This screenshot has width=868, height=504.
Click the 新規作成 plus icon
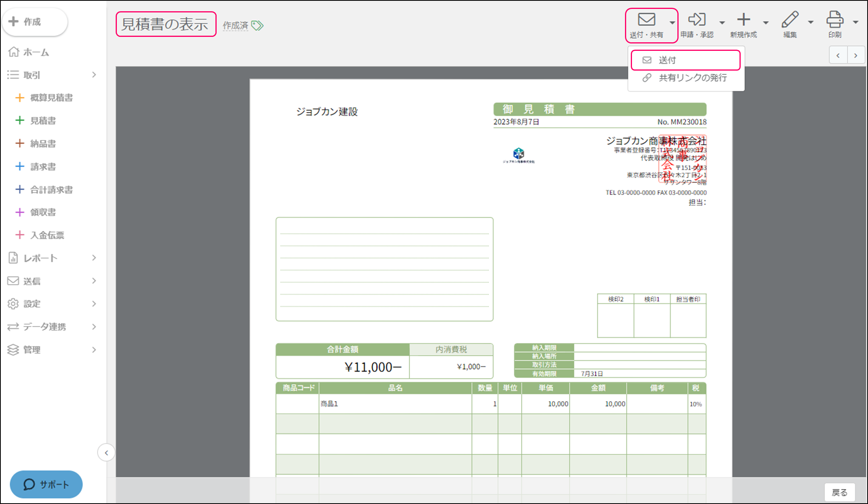pyautogui.click(x=743, y=20)
